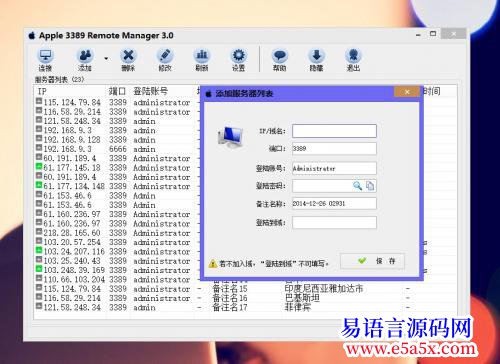Open the dropdown arrow beside 添加
500x364 pixels.
(x=106, y=58)
